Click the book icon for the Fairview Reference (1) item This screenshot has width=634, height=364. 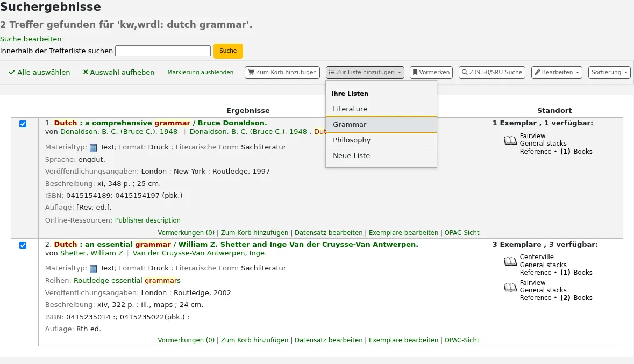tap(510, 140)
